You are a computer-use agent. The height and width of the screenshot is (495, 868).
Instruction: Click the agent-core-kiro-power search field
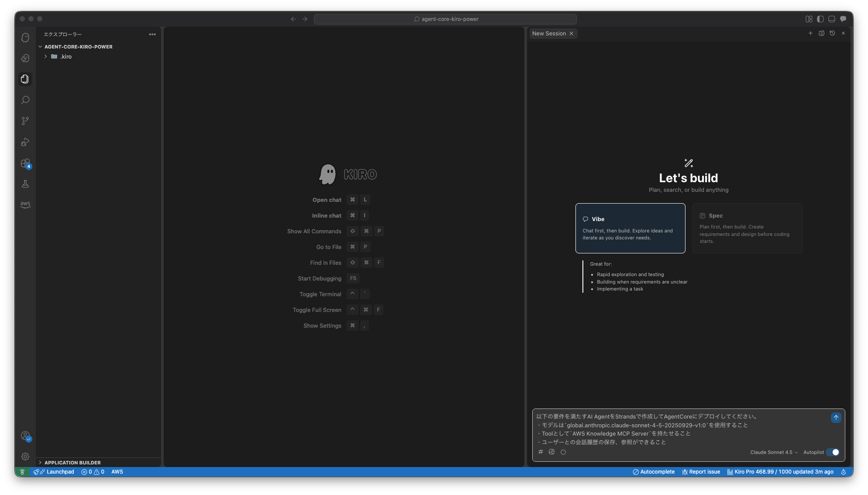point(445,19)
